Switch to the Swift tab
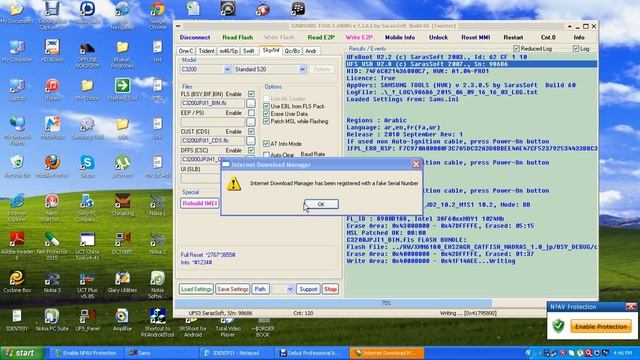This screenshot has width=640, height=360. coord(249,51)
